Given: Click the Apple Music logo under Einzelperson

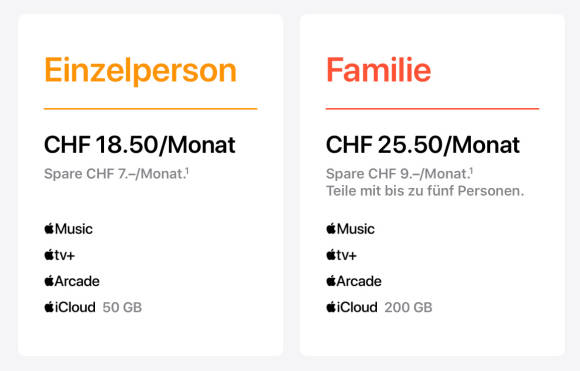Looking at the screenshot, I should pyautogui.click(x=68, y=229).
